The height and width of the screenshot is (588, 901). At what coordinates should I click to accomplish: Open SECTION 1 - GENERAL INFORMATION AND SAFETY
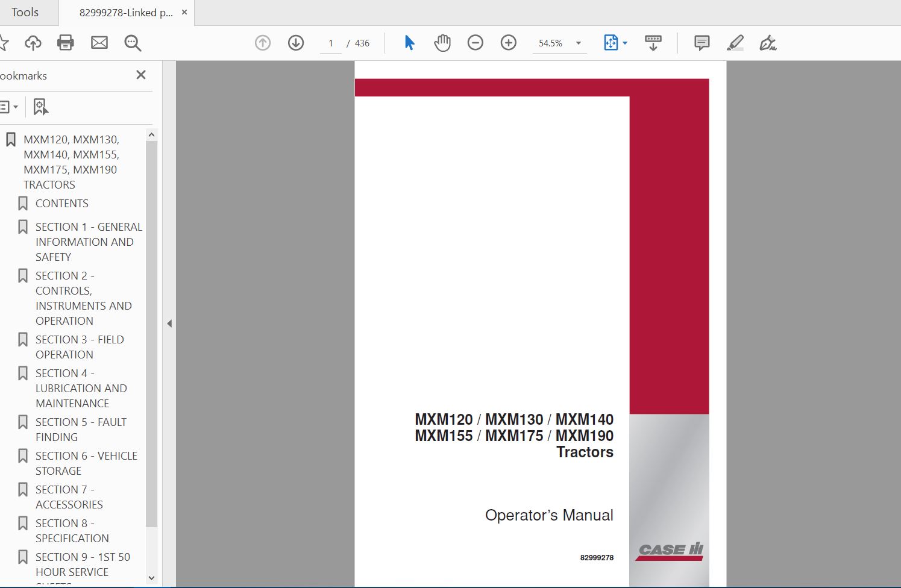click(89, 242)
